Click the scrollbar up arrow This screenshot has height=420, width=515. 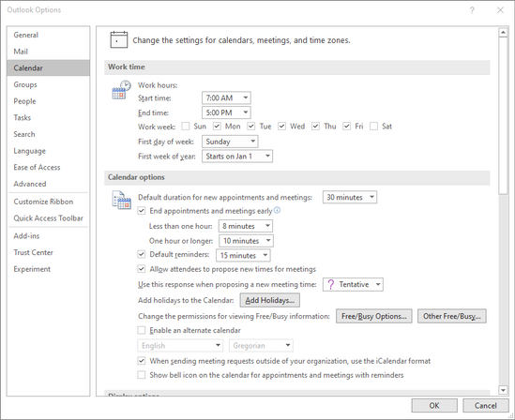(x=503, y=32)
